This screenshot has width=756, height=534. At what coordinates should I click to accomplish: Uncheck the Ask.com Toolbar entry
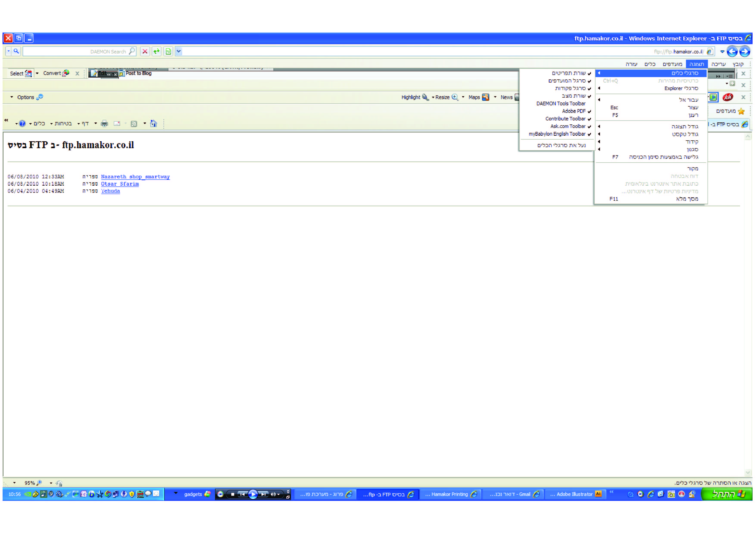[568, 126]
